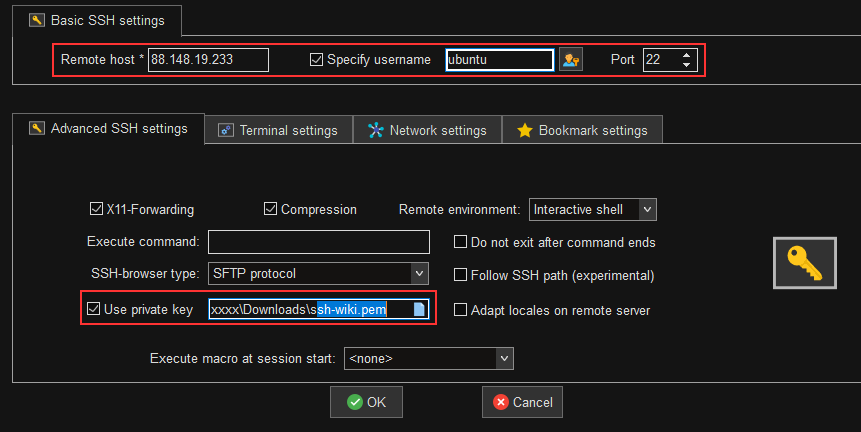The height and width of the screenshot is (432, 861).
Task: Increase the Port number with the up arrow
Action: (686, 54)
